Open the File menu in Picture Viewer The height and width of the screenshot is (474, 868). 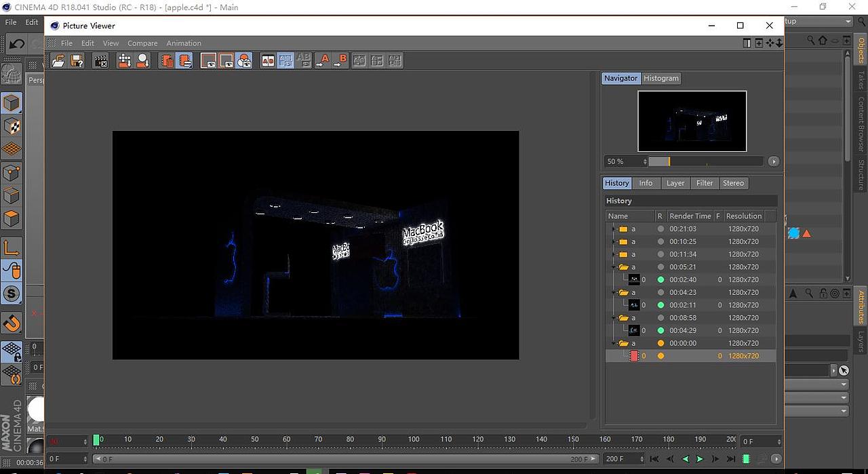(x=66, y=43)
